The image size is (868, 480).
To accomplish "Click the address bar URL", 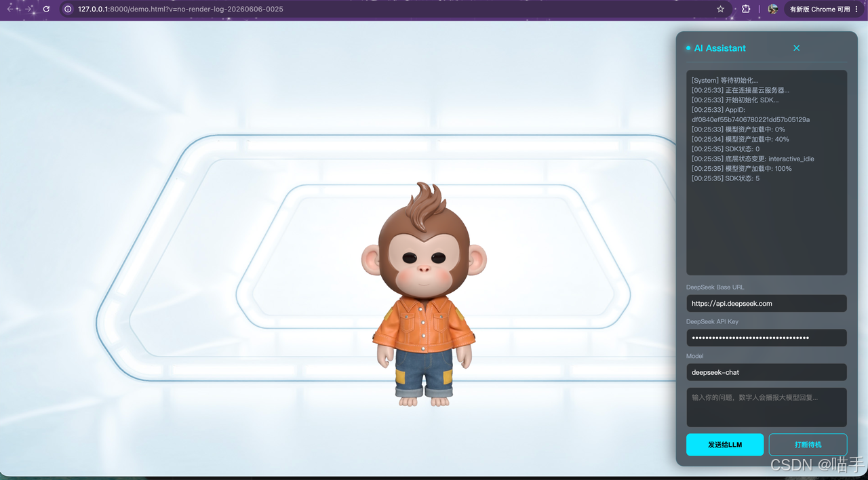I will (180, 9).
